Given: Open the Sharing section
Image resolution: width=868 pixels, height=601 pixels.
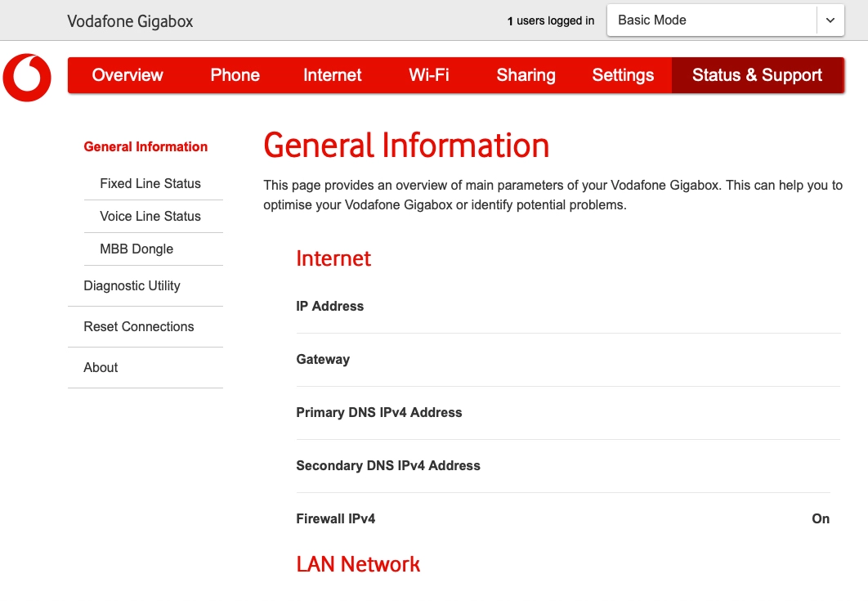Looking at the screenshot, I should tap(526, 74).
